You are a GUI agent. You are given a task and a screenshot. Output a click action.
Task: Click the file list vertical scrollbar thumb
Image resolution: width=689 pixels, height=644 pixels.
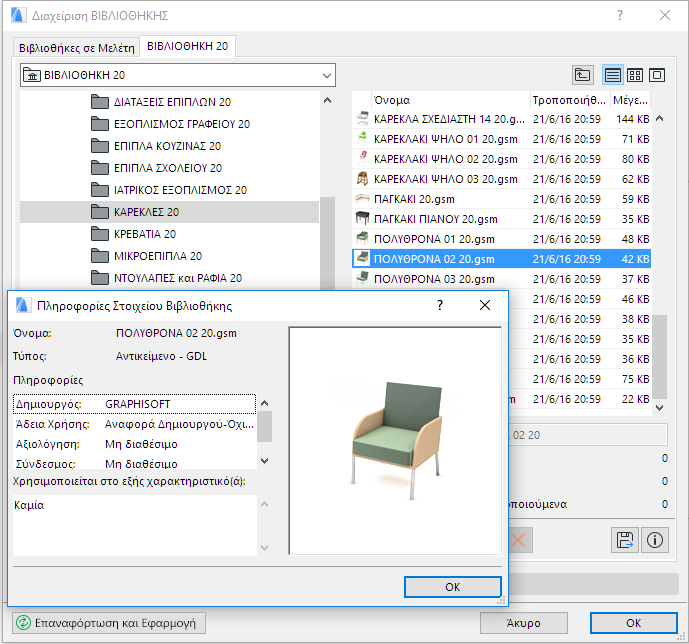pyautogui.click(x=660, y=357)
